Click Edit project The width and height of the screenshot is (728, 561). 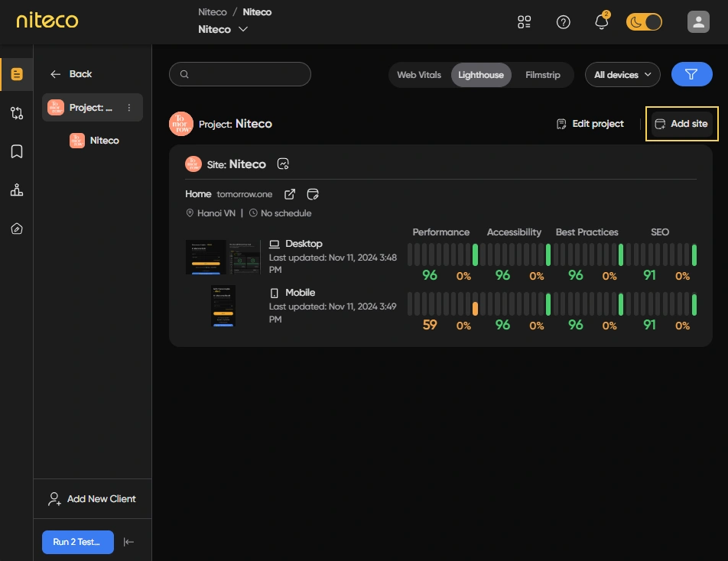pyautogui.click(x=590, y=124)
